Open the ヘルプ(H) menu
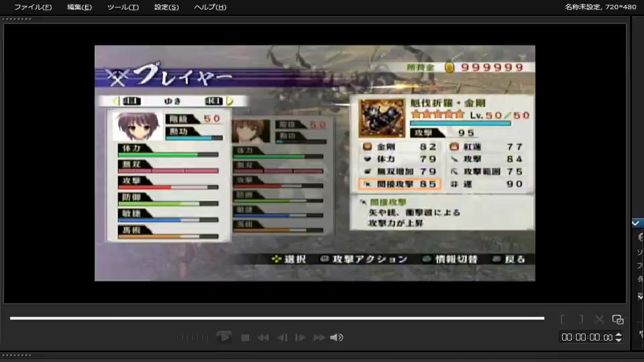The width and height of the screenshot is (644, 362). coord(210,7)
